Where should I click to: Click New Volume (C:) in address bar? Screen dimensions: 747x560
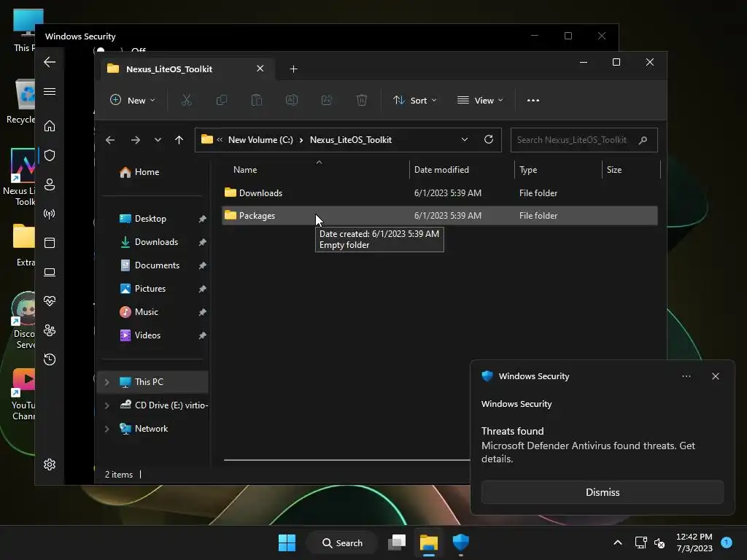coord(260,140)
